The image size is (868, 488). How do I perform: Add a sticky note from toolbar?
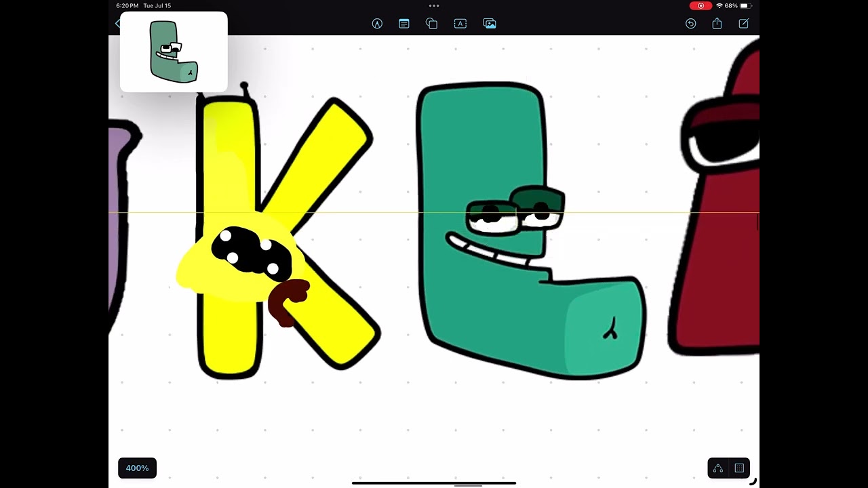click(x=404, y=24)
